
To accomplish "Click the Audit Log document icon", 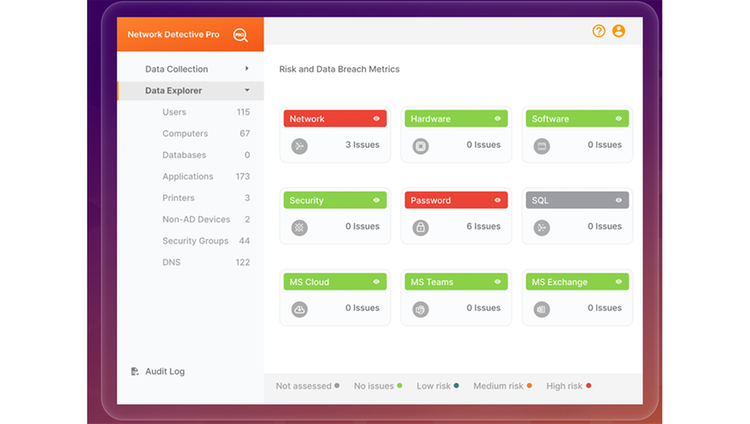I will point(135,371).
